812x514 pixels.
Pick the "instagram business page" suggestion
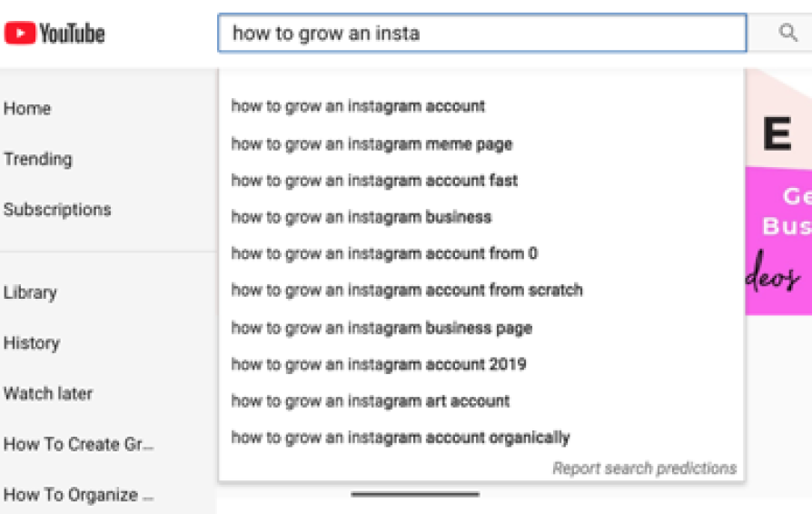click(x=381, y=328)
